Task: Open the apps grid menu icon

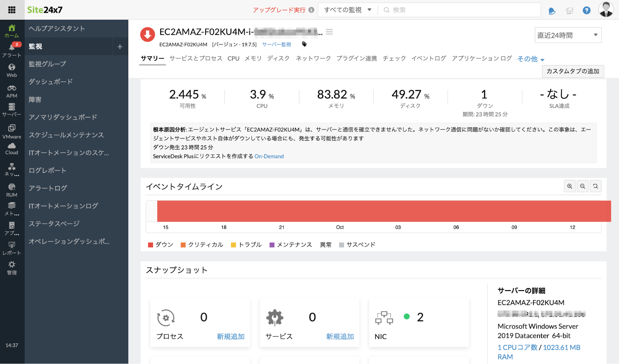Action: (12, 10)
